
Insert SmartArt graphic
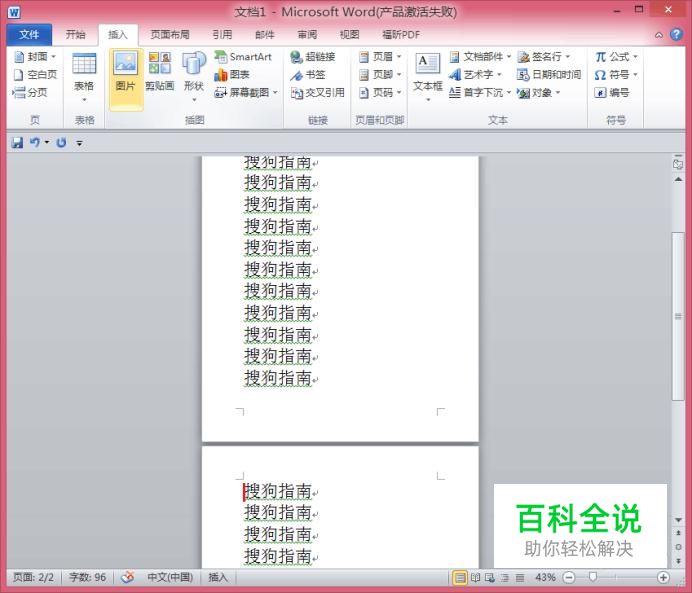tap(243, 56)
